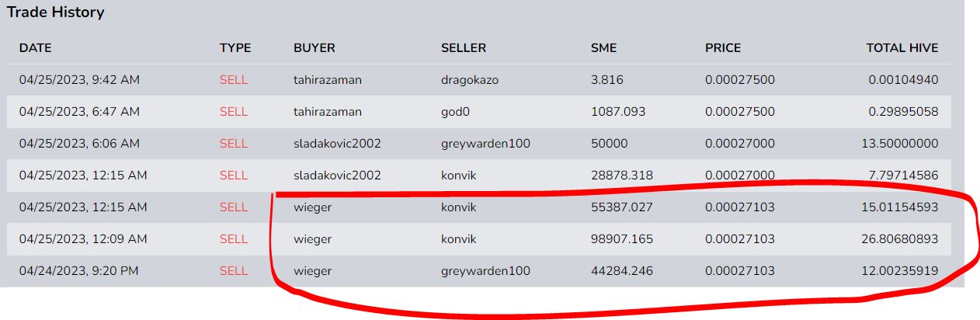Image resolution: width=980 pixels, height=320 pixels.
Task: Click the SELLER column header
Action: pyautogui.click(x=464, y=48)
